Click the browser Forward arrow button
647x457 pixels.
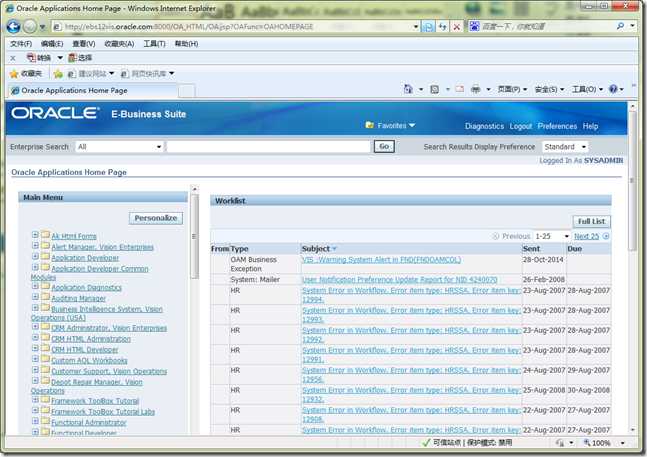pos(29,27)
